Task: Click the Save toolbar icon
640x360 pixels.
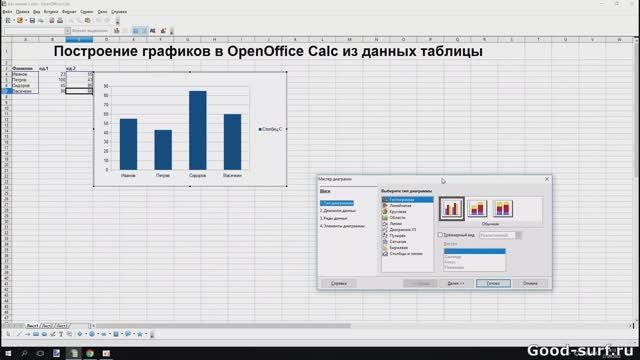Action: tap(32, 20)
